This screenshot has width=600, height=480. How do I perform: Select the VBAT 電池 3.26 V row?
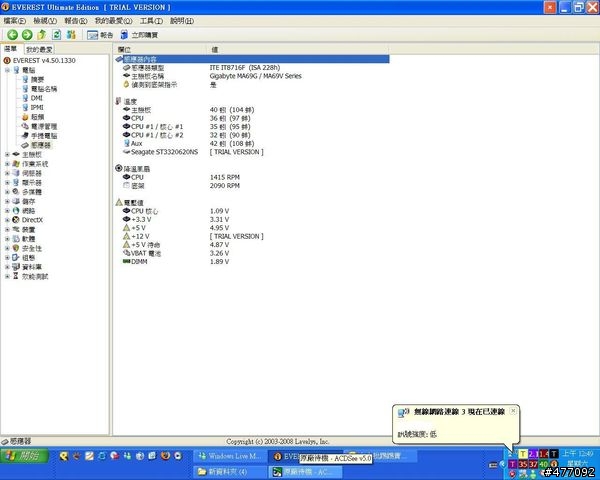(252, 253)
